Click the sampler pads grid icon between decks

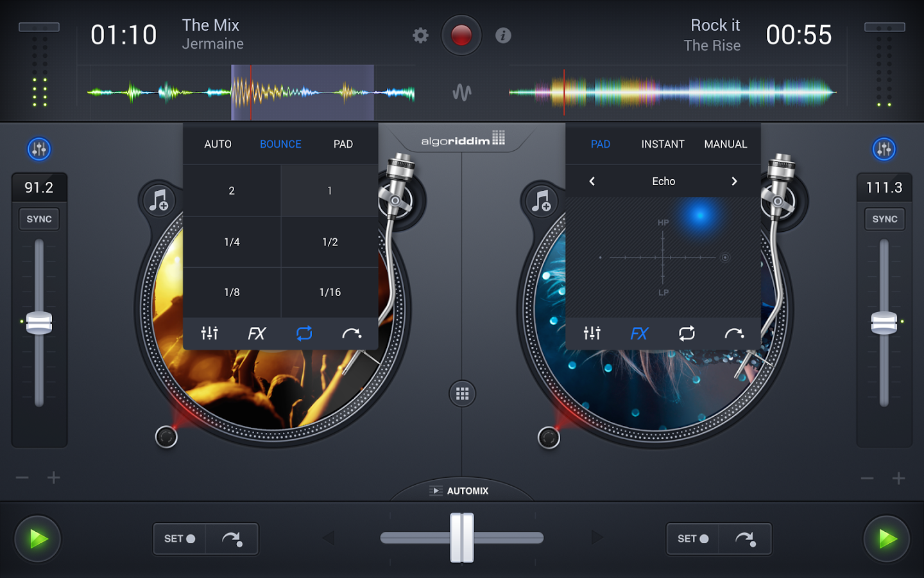pos(462,392)
